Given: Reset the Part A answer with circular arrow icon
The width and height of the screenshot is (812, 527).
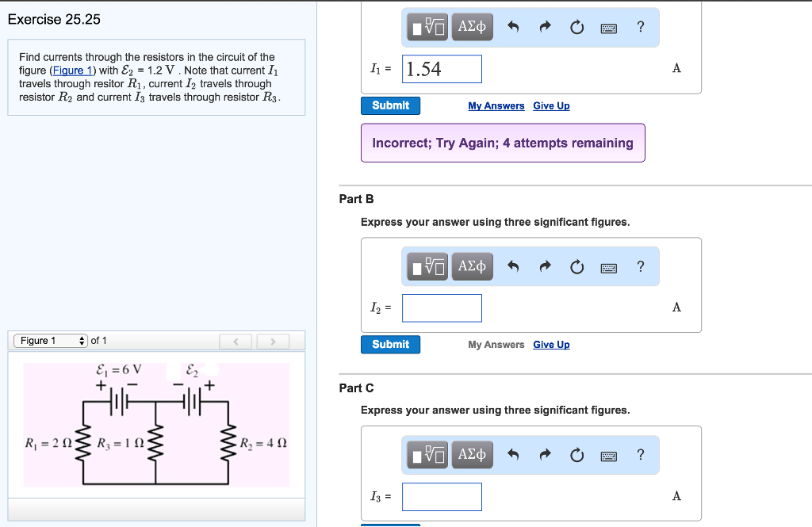Looking at the screenshot, I should (576, 26).
